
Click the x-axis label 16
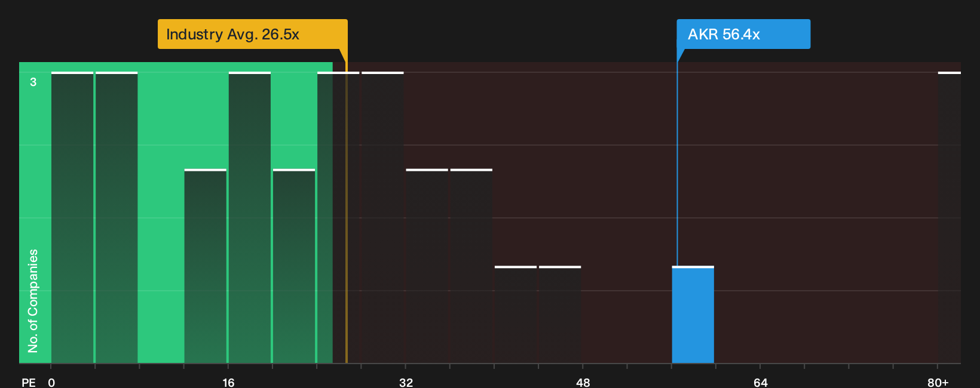coord(228,382)
